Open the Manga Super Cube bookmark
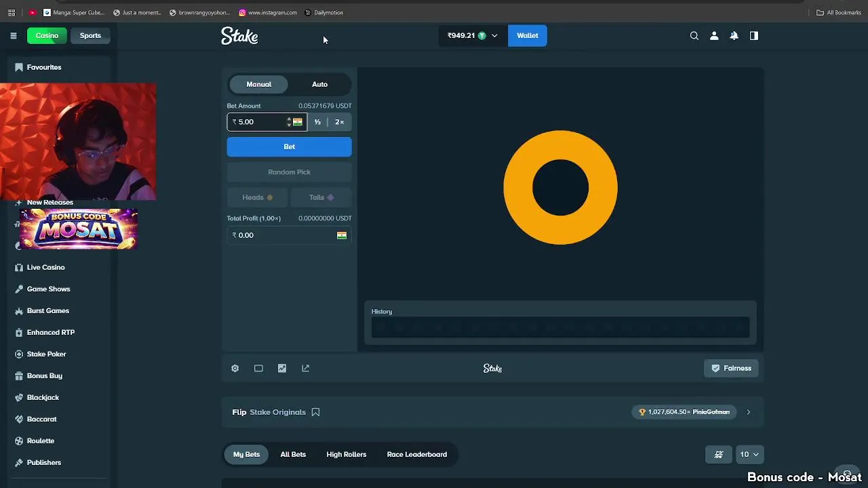Viewport: 868px width, 488px height. 74,12
